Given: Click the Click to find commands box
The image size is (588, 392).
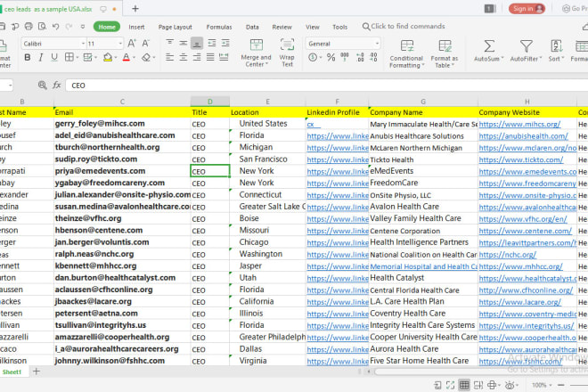Looking at the screenshot, I should [x=404, y=26].
